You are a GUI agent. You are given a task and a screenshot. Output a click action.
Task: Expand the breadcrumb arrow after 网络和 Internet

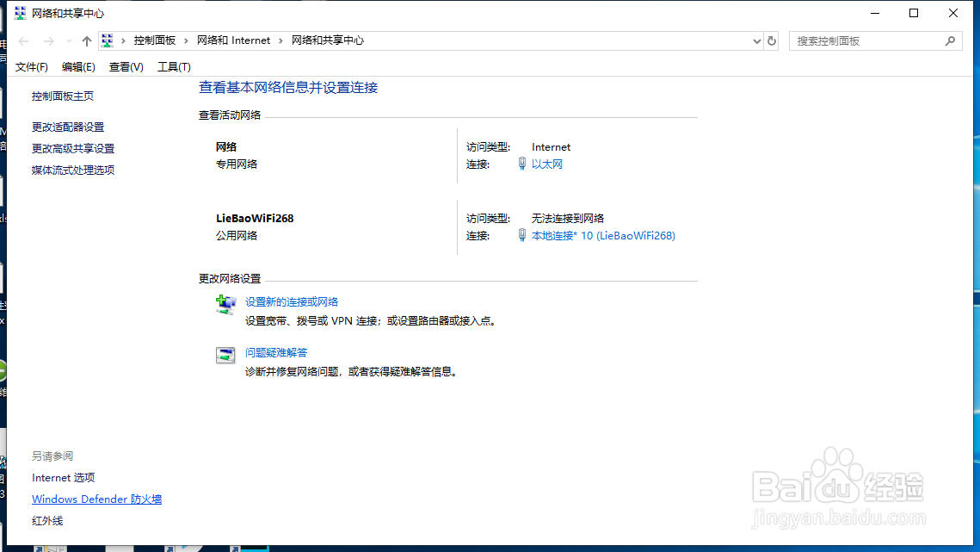[281, 40]
